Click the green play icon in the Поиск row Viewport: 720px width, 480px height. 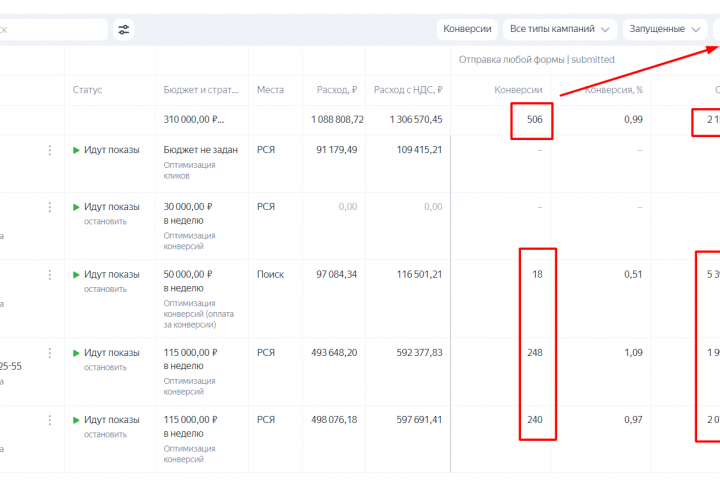(x=76, y=275)
